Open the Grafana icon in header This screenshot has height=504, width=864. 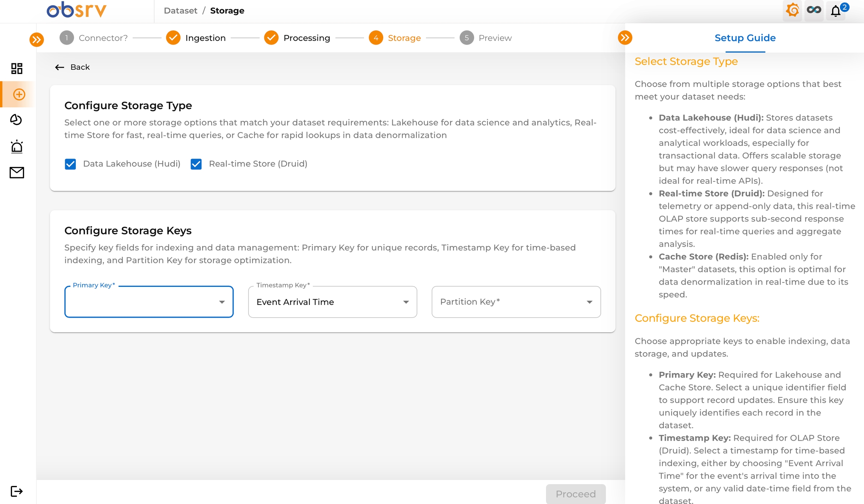click(x=792, y=10)
